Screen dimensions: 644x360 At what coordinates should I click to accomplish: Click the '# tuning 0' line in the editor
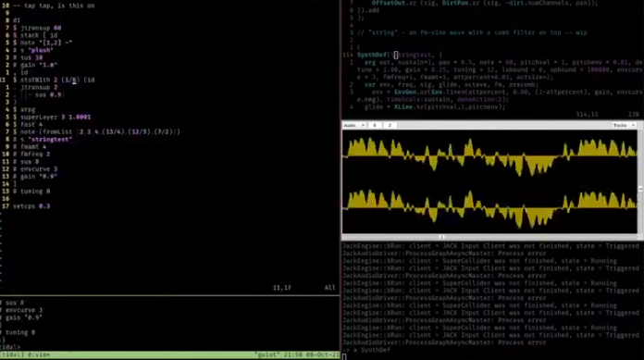click(x=31, y=192)
